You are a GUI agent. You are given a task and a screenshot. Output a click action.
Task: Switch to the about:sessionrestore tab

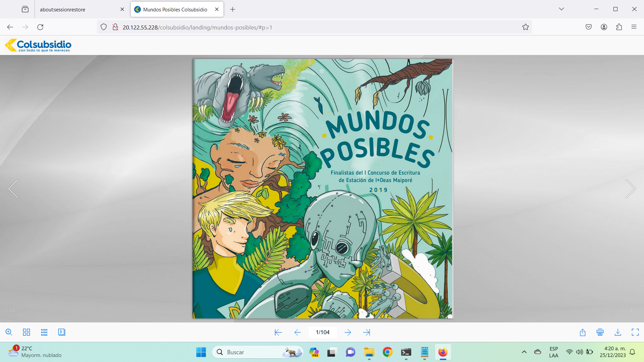[63, 9]
